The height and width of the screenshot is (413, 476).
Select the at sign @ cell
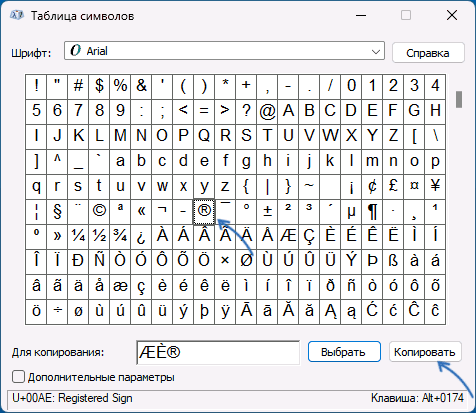267,112
